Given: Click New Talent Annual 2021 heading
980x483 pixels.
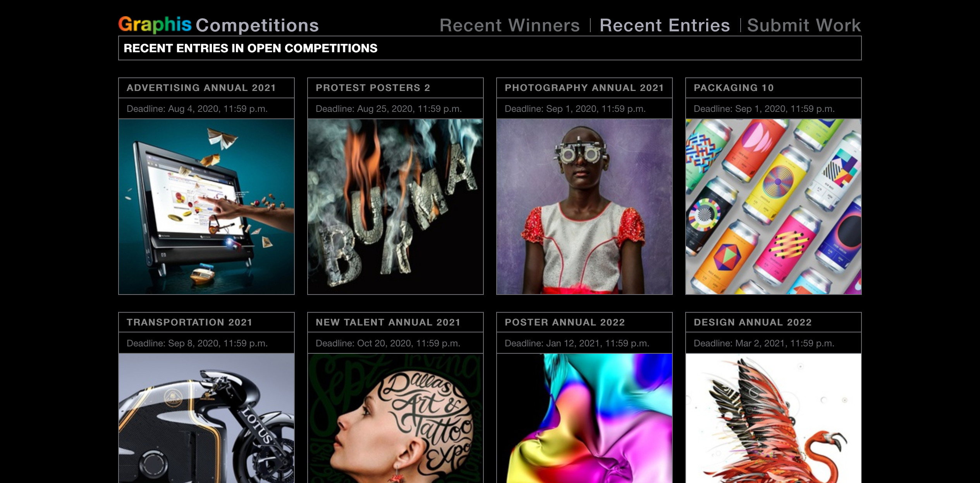Looking at the screenshot, I should [x=388, y=322].
